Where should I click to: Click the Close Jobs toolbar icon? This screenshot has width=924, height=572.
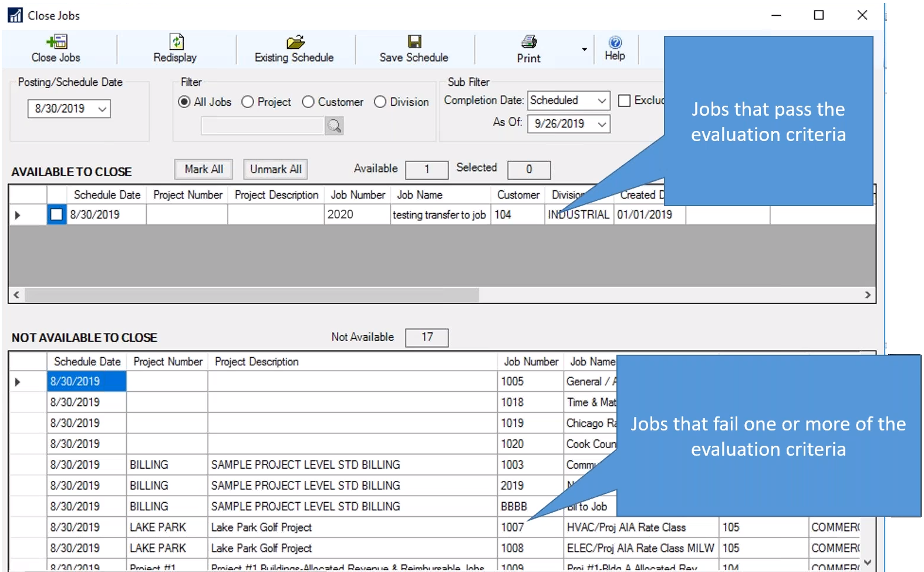point(56,42)
